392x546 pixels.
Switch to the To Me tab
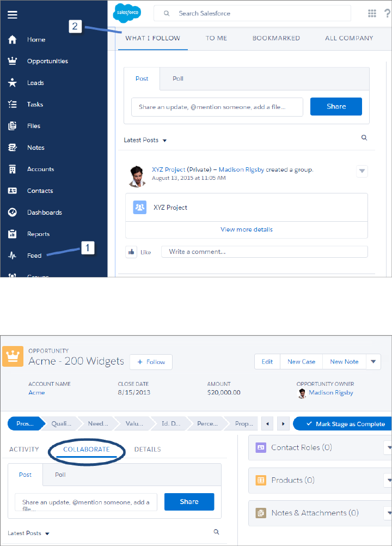(216, 38)
